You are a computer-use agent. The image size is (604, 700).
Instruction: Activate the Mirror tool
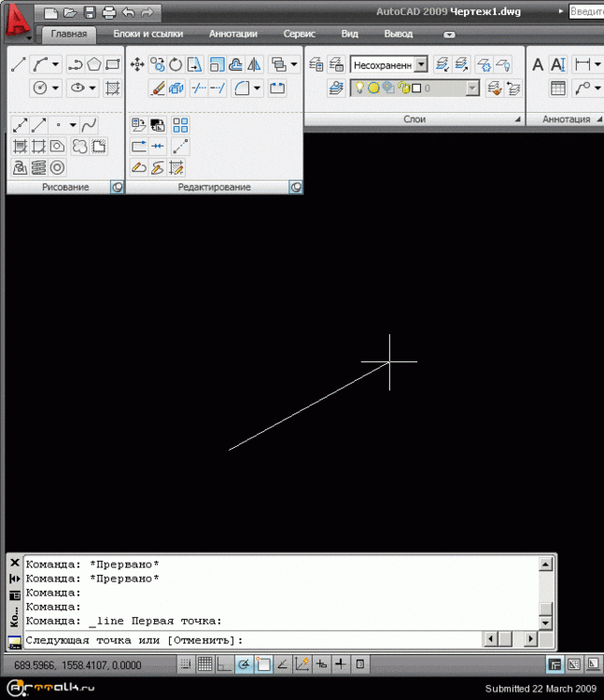pyautogui.click(x=254, y=64)
